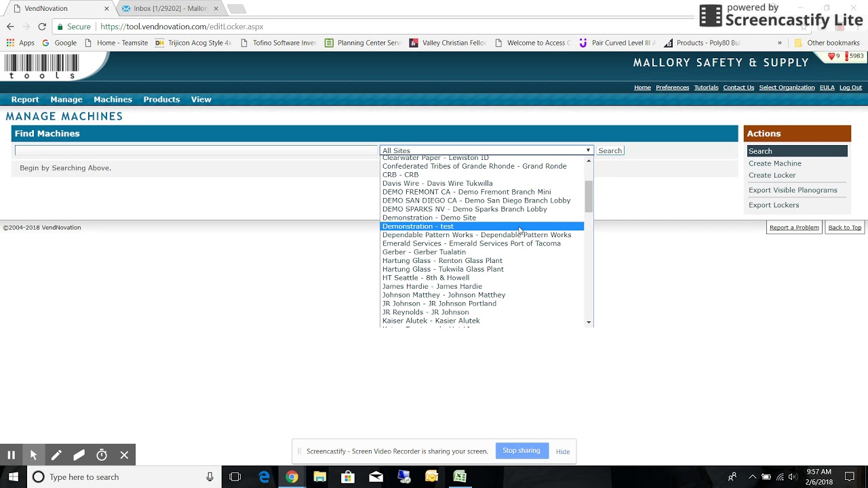Open the View menu
Image resolution: width=868 pixels, height=488 pixels.
(201, 100)
